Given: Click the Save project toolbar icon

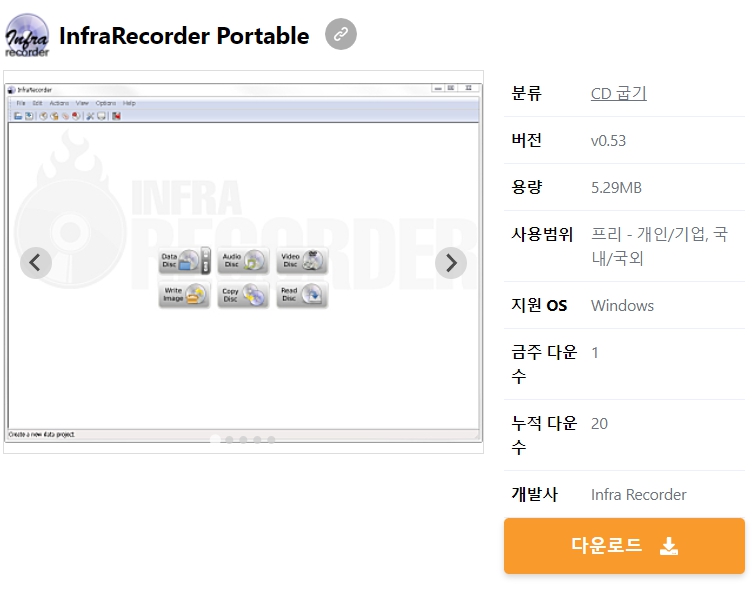Looking at the screenshot, I should (29, 116).
